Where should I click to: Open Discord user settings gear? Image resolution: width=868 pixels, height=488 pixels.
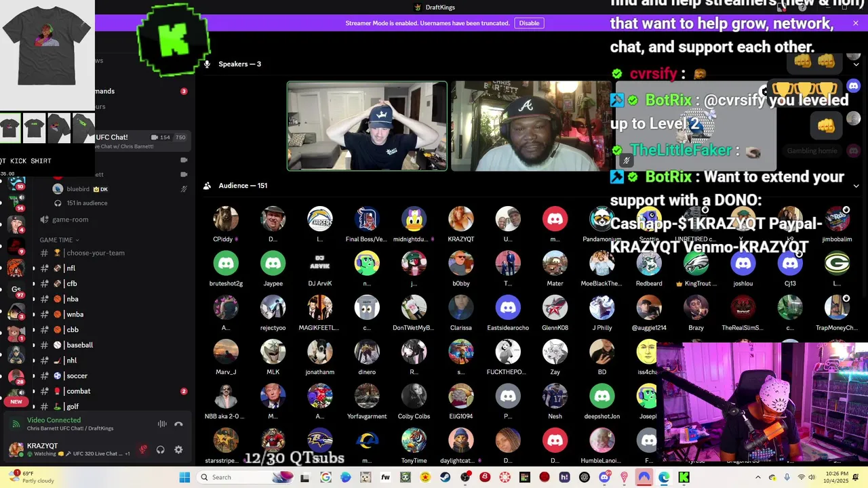(178, 449)
